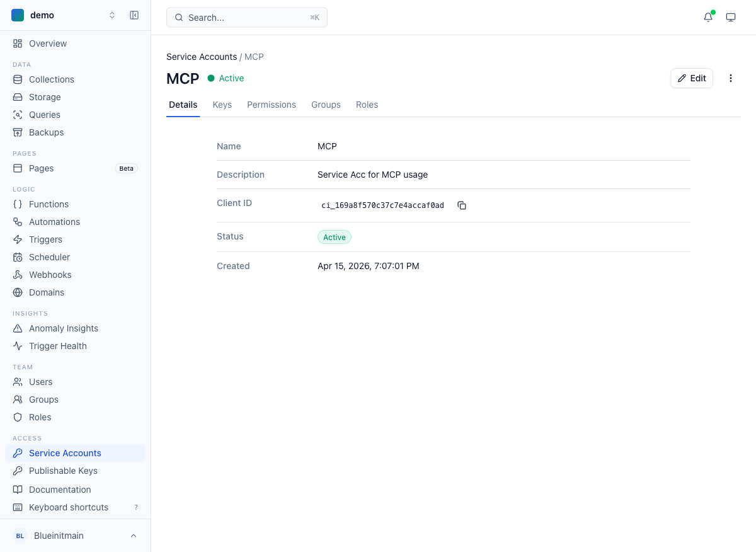756x552 pixels.
Task: Click the sidebar Groups people icon
Action: tap(18, 400)
